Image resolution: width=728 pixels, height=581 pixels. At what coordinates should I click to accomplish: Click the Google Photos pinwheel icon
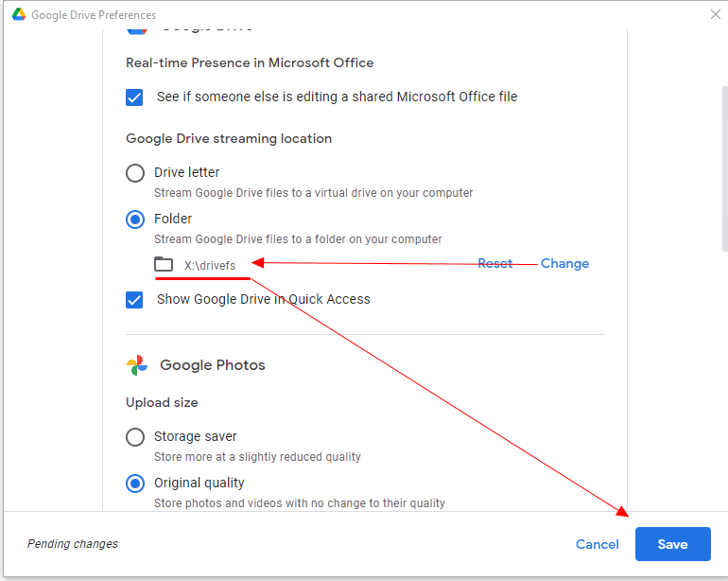point(137,365)
